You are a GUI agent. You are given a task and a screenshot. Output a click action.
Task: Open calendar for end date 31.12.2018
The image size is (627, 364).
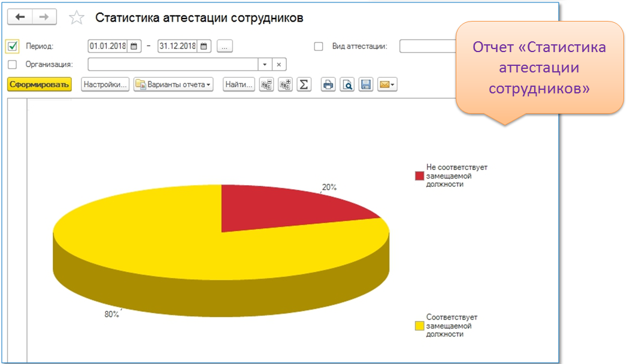204,46
